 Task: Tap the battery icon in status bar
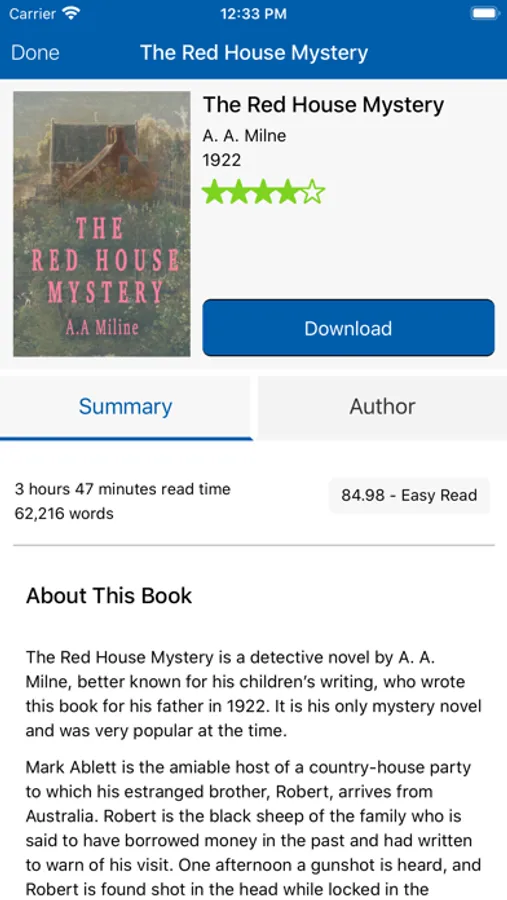(485, 14)
